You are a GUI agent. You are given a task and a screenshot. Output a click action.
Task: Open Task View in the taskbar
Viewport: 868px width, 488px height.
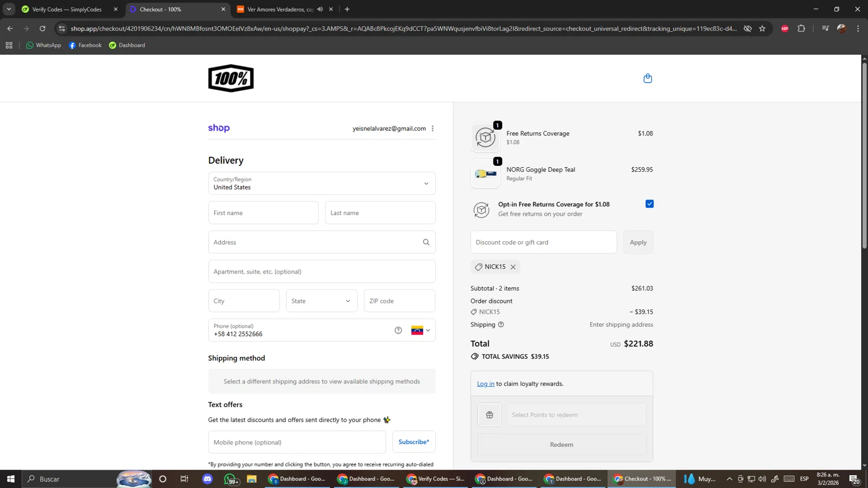(x=185, y=479)
